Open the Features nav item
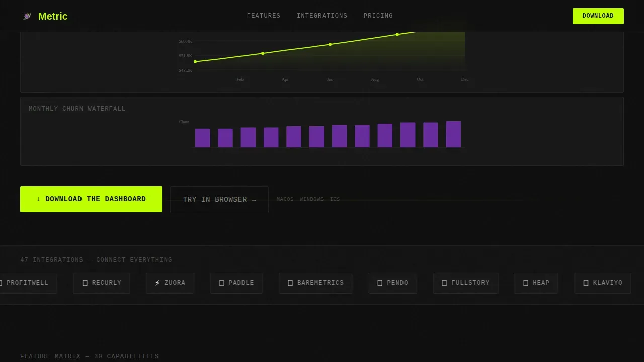644x362 pixels. (264, 16)
